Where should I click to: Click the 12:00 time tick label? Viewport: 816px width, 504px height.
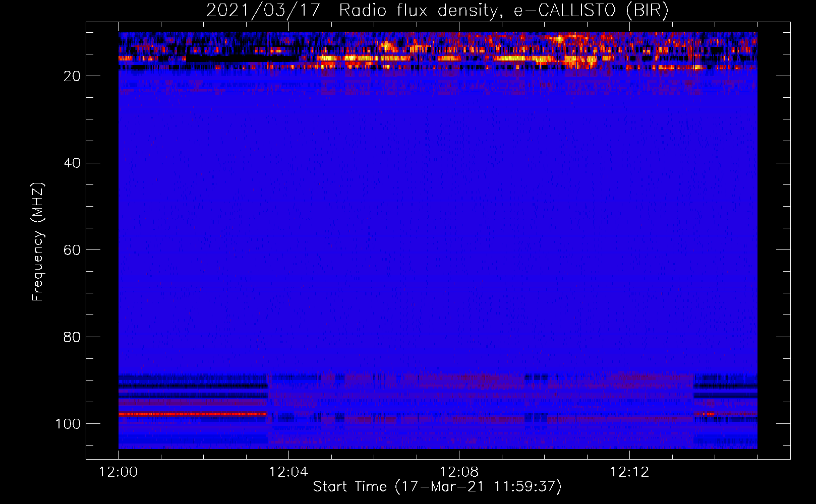[x=119, y=472]
